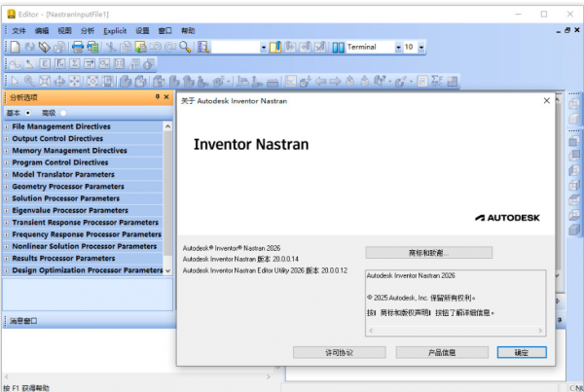Click the Find in file icon

203,47
